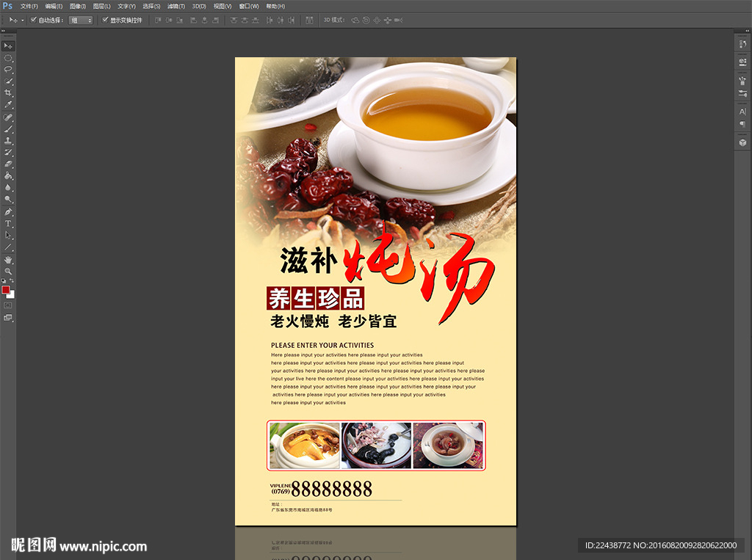Image resolution: width=752 pixels, height=560 pixels.
Task: Select the Dodge tool
Action: coord(8,199)
